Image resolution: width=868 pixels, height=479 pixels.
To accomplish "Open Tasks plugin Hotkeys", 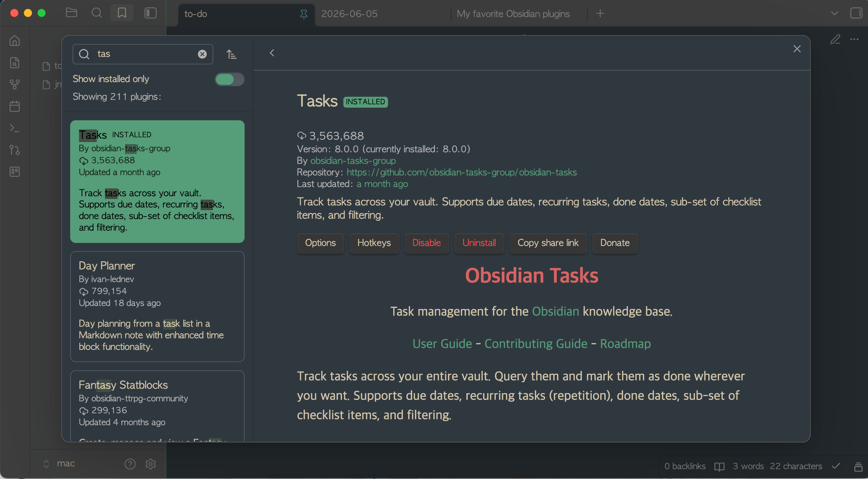I will 374,243.
